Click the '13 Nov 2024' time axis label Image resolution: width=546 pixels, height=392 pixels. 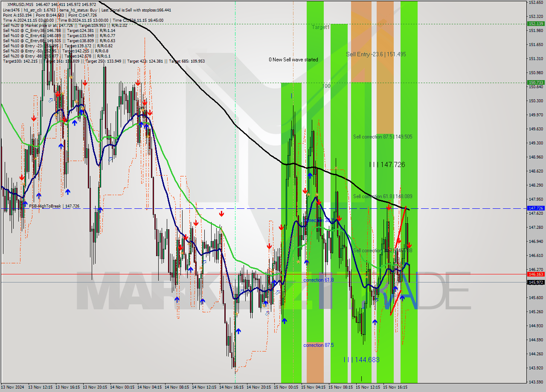pos(12,388)
